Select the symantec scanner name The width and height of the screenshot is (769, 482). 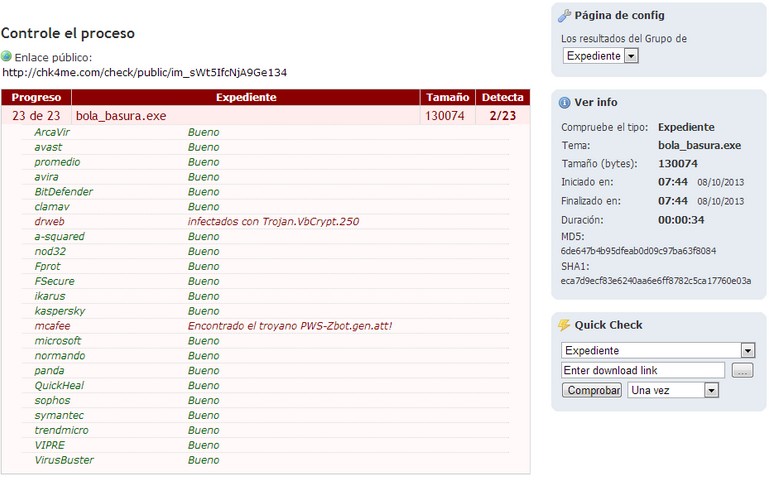(59, 415)
